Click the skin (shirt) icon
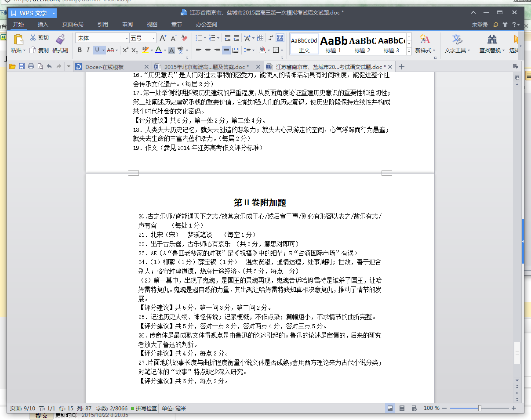Viewport: 531px width, 420px height. pyautogui.click(x=504, y=25)
